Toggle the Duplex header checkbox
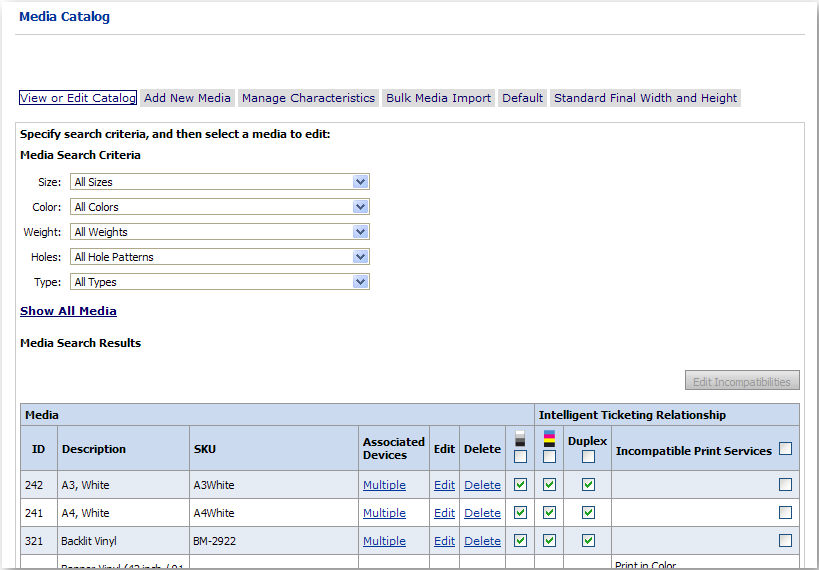Viewport: 819px width, 570px height. (x=588, y=457)
